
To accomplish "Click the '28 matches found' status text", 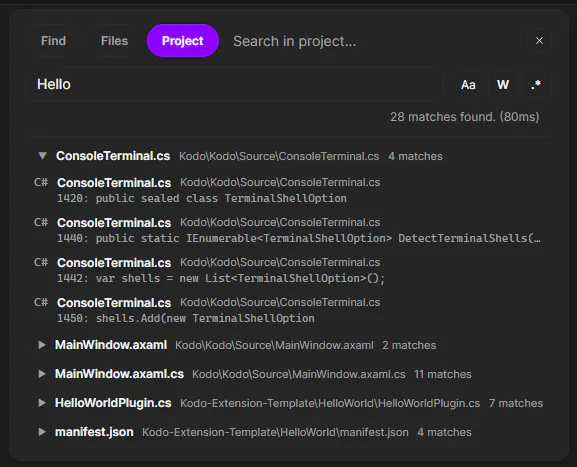I will (x=464, y=117).
